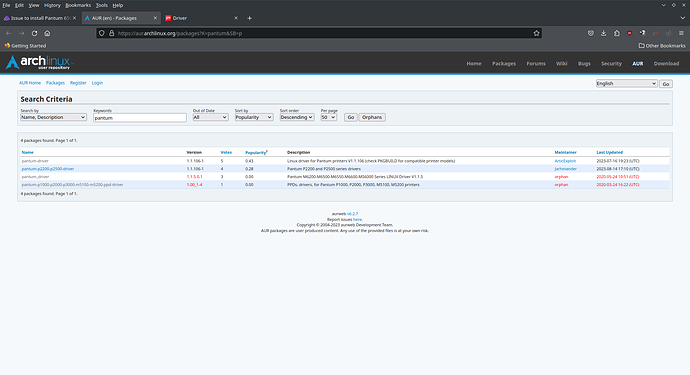Viewport: 690px width, 375px height.
Task: Open the Download link in navbar
Action: pos(666,64)
